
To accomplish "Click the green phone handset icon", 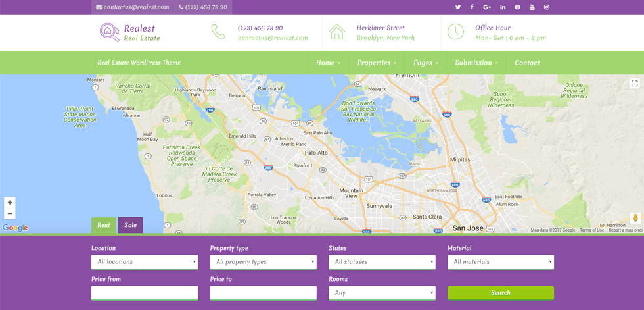I will 218,32.
